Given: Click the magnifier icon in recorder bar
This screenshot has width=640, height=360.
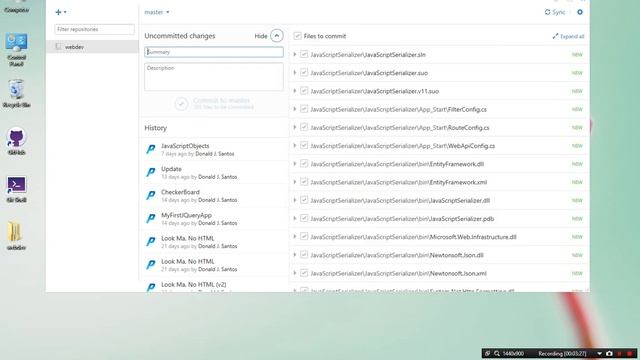Looking at the screenshot, I should tap(497, 353).
